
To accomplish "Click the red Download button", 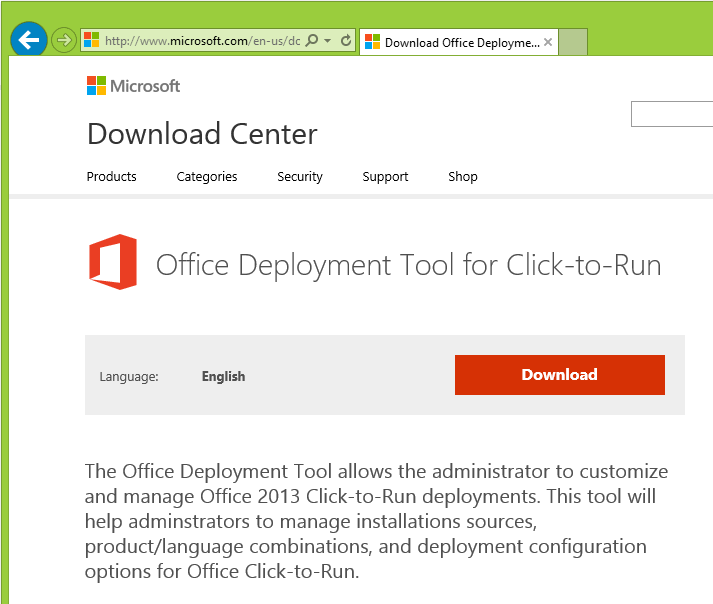I will click(560, 375).
